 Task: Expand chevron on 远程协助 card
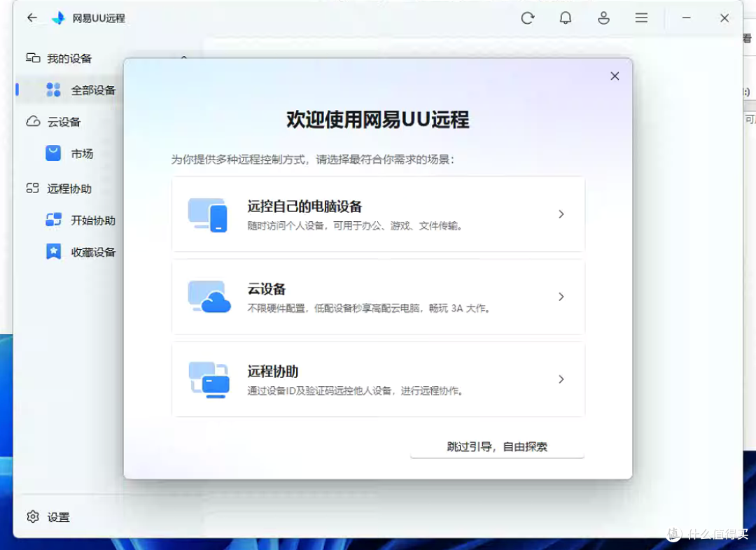[561, 379]
